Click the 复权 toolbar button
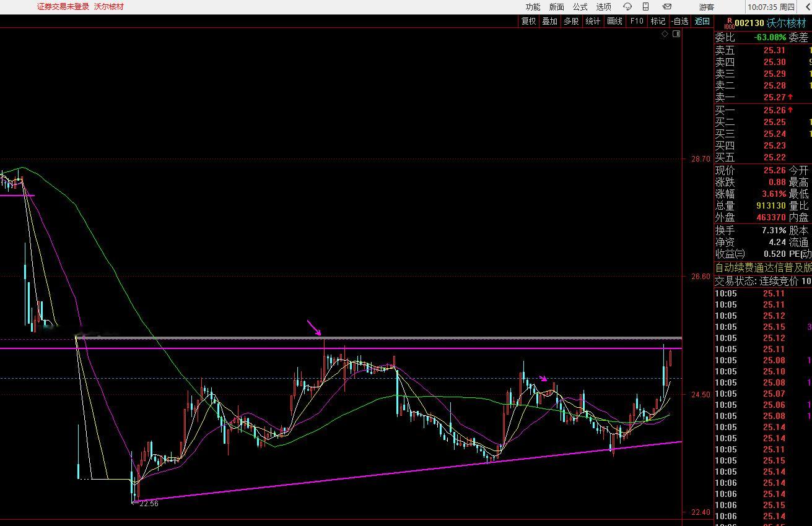812x526 pixels. (x=528, y=21)
